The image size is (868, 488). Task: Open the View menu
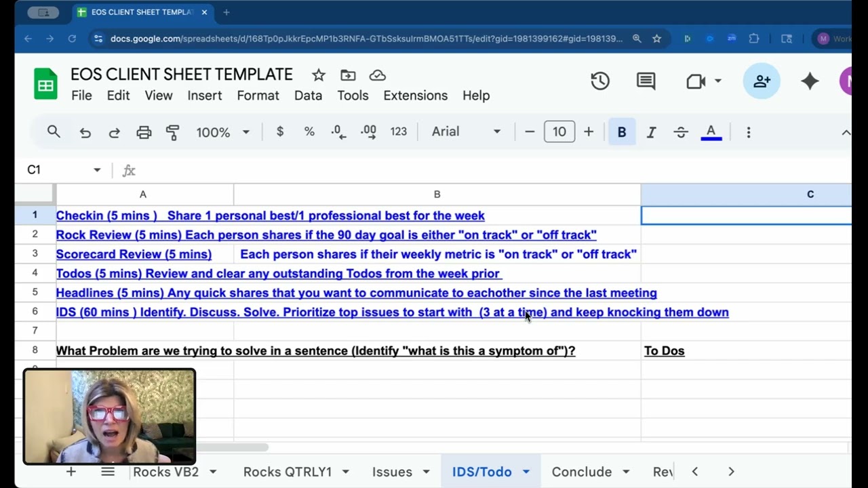pyautogui.click(x=159, y=96)
